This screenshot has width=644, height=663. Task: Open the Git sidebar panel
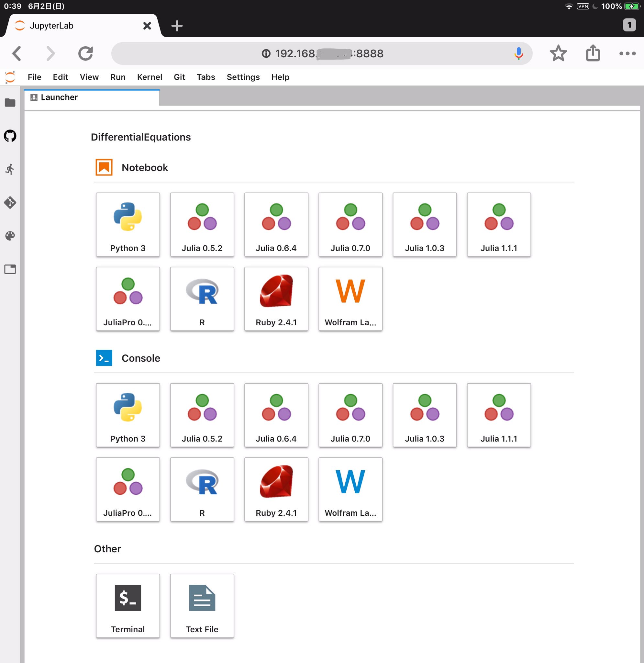tap(10, 202)
